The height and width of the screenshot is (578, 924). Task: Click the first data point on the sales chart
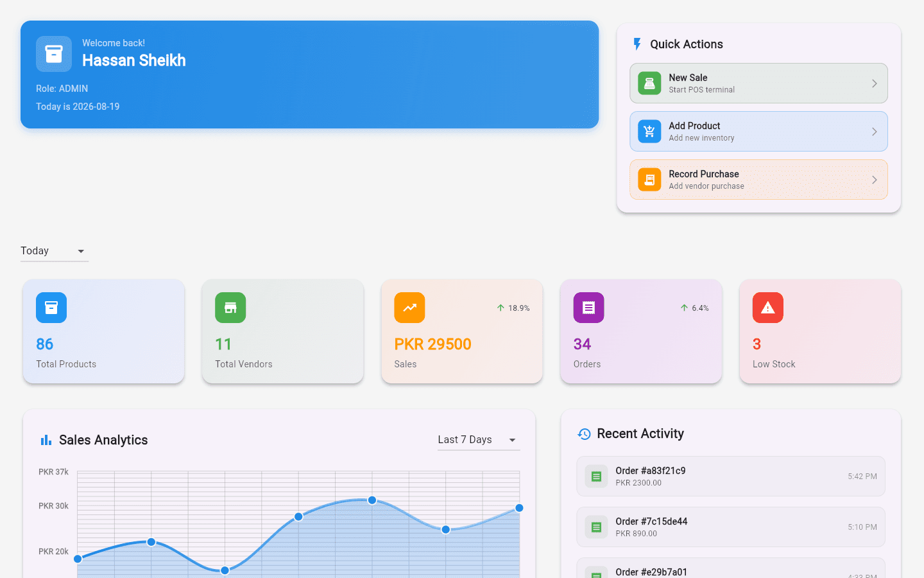[78, 559]
